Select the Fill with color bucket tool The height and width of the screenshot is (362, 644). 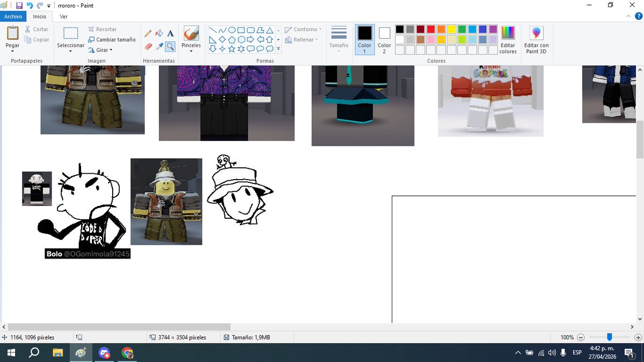click(159, 34)
